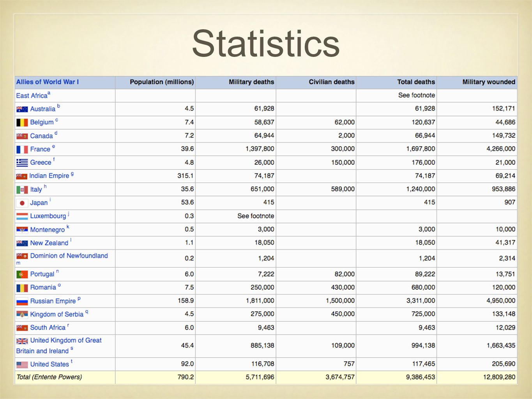Click the Romania flag icon
The height and width of the screenshot is (399, 532).
click(x=22, y=288)
